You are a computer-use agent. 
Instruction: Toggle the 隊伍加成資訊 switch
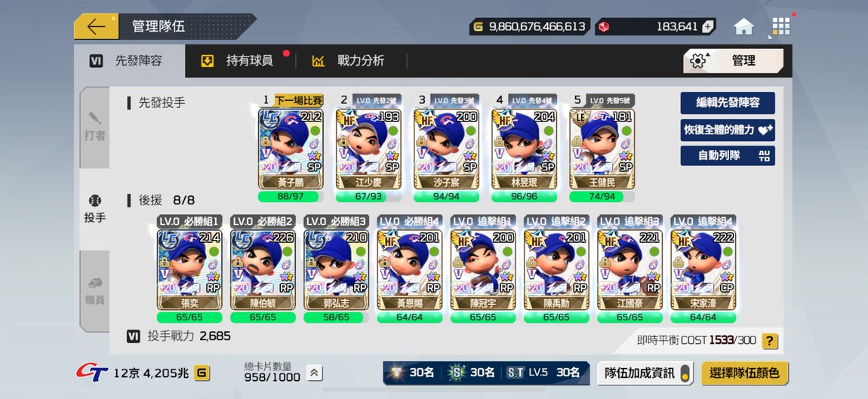[686, 373]
